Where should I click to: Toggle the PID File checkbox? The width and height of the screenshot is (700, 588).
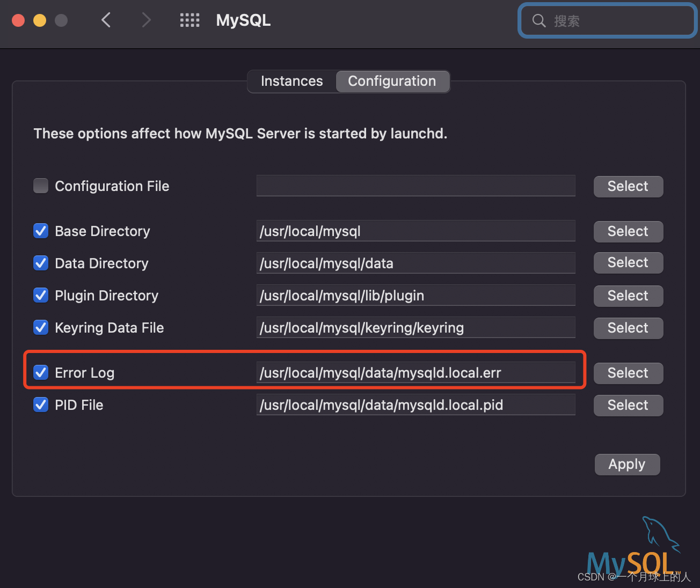pyautogui.click(x=41, y=405)
